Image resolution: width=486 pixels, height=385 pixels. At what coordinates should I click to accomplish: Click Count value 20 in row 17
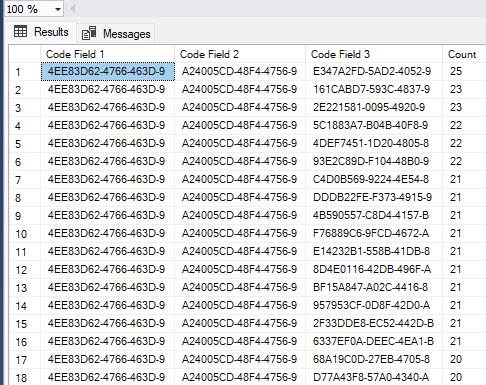[x=464, y=359]
